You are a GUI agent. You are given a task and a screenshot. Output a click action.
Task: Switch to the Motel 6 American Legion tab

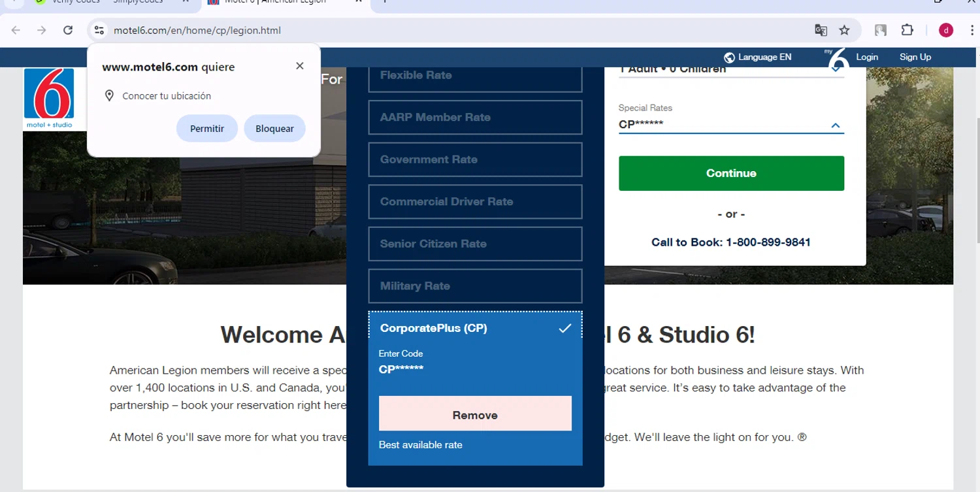(x=284, y=3)
